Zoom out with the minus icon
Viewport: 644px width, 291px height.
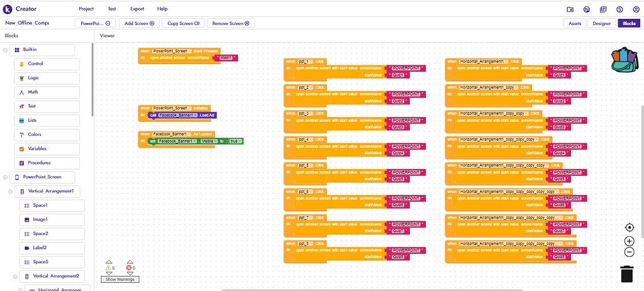click(629, 253)
